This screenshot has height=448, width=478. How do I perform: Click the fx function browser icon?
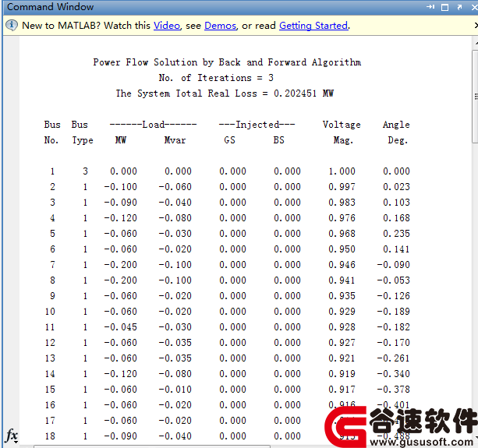[12, 436]
